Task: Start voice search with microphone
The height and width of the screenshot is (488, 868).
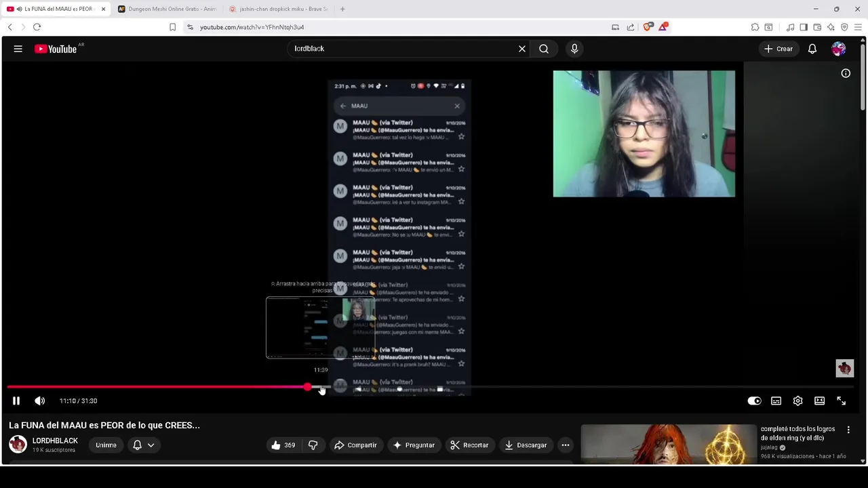Action: (574, 49)
